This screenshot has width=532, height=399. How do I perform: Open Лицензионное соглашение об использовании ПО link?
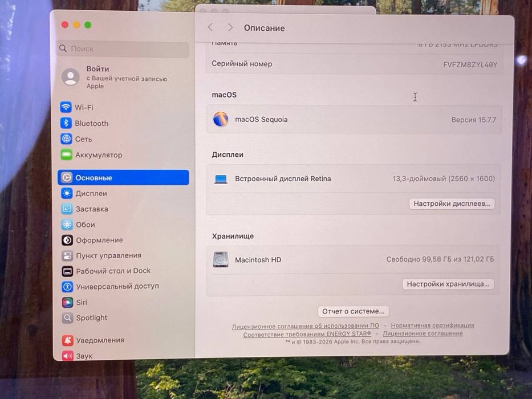[306, 326]
